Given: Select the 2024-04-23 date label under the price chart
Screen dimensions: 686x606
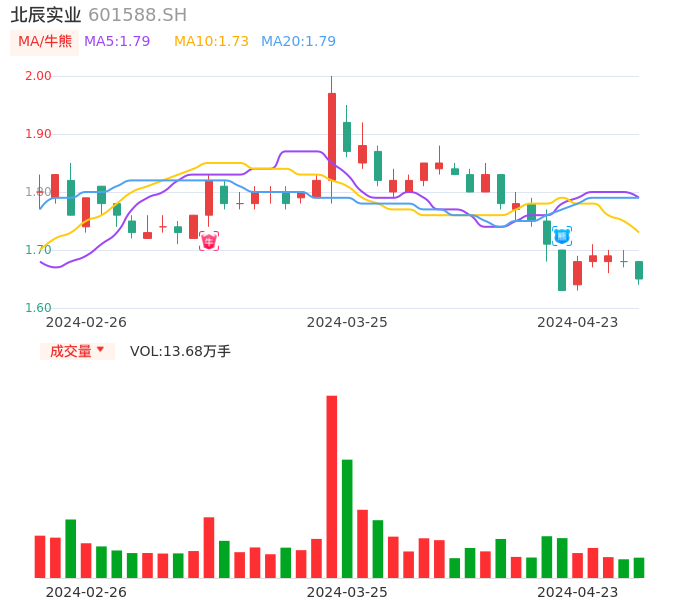Looking at the screenshot, I should coord(577,322).
